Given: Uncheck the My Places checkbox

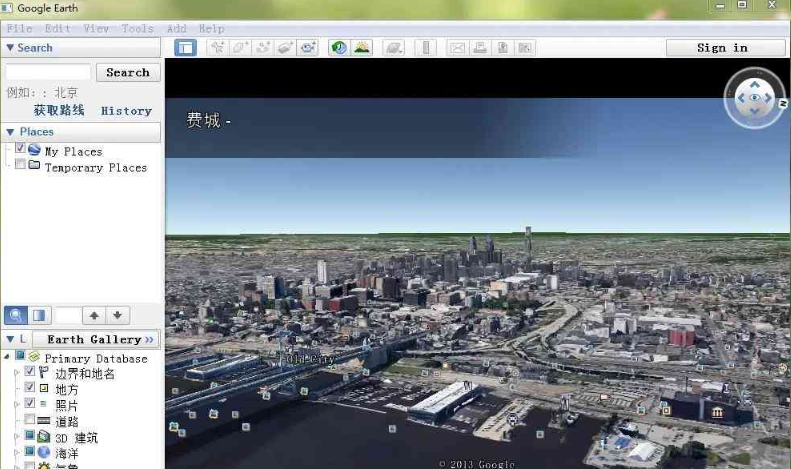Looking at the screenshot, I should [20, 148].
